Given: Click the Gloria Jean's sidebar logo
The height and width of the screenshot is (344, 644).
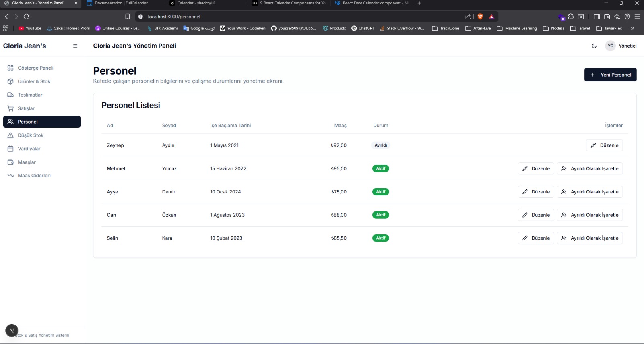Looking at the screenshot, I should tap(25, 46).
